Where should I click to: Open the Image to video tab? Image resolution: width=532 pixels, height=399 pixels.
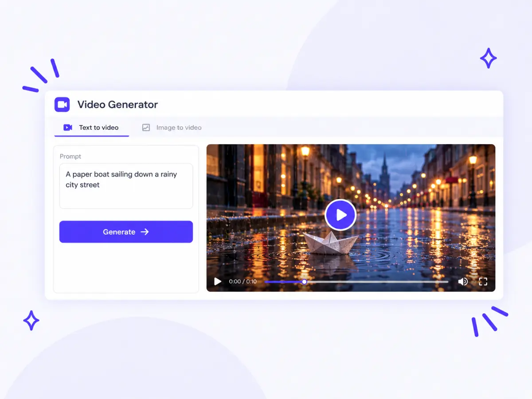tap(172, 128)
